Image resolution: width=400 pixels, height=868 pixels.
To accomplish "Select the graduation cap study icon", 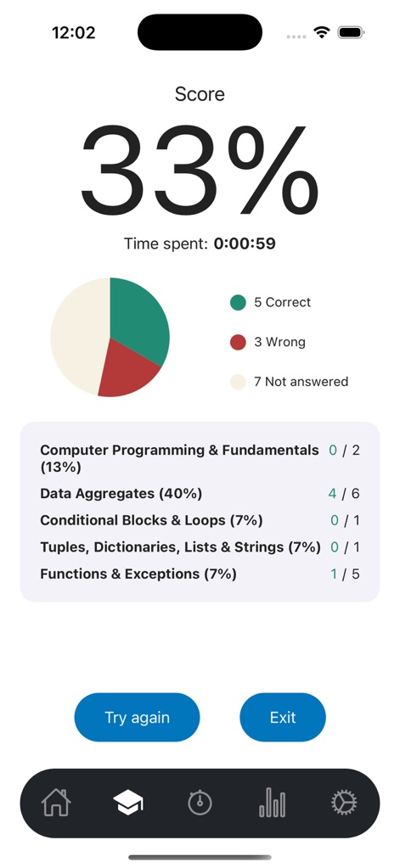I will coord(128,802).
